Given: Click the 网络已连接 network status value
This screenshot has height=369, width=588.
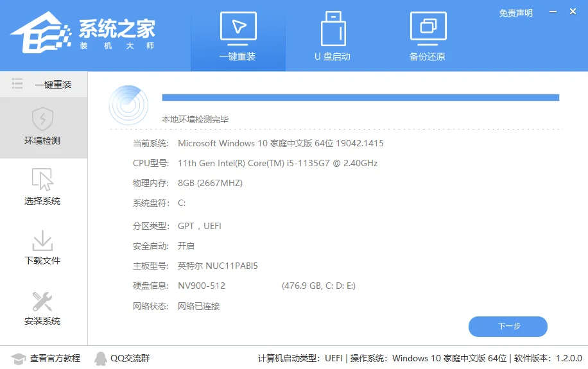Looking at the screenshot, I should (199, 306).
